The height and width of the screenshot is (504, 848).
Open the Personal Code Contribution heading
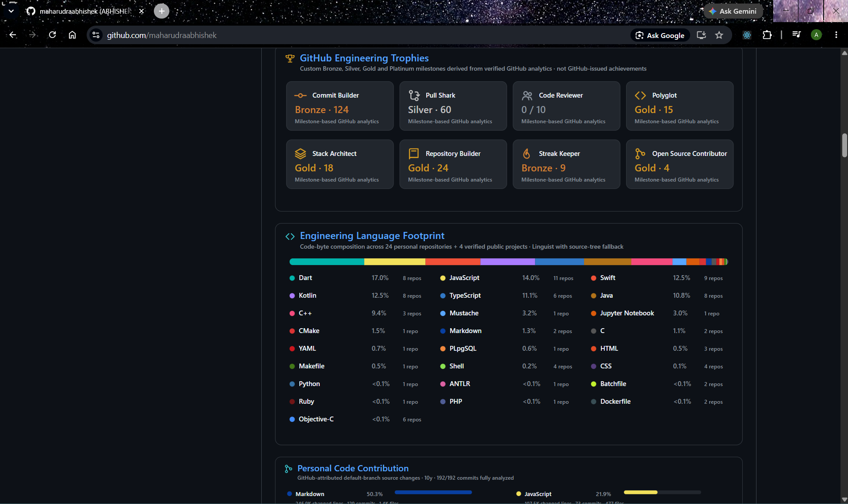pyautogui.click(x=353, y=468)
